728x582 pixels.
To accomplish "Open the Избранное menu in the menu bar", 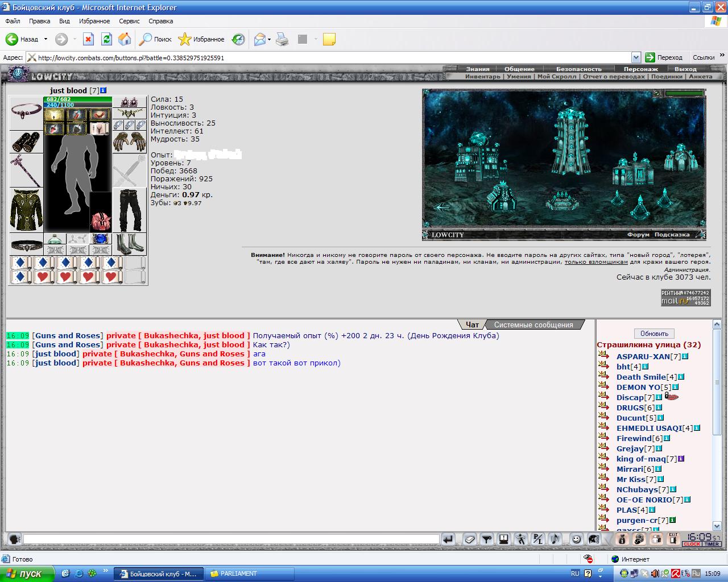I will click(x=94, y=21).
